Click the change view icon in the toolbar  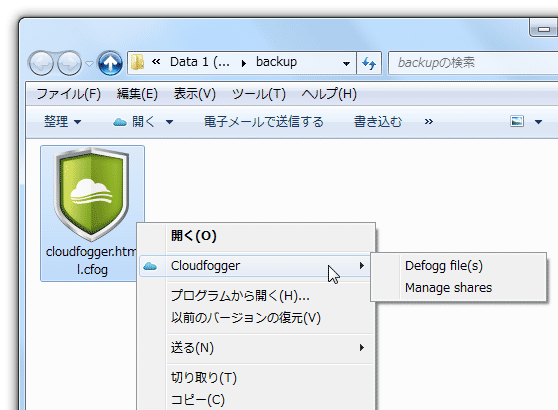(x=517, y=121)
